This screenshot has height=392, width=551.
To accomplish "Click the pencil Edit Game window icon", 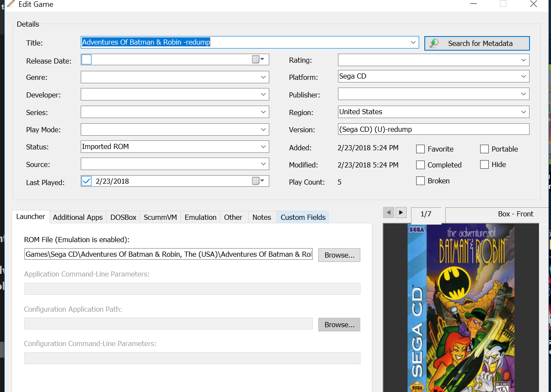I will coord(12,4).
